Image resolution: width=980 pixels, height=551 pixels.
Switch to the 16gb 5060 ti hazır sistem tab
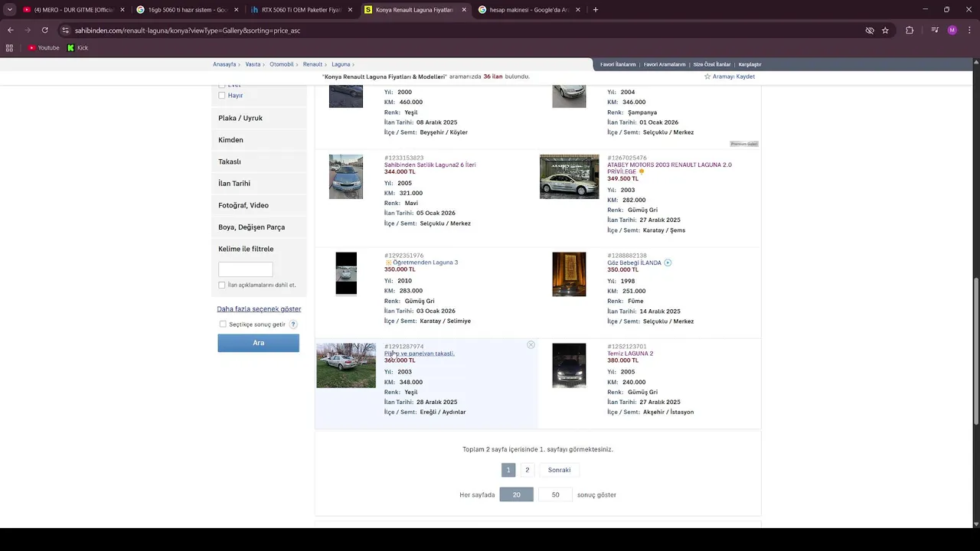pos(186,10)
